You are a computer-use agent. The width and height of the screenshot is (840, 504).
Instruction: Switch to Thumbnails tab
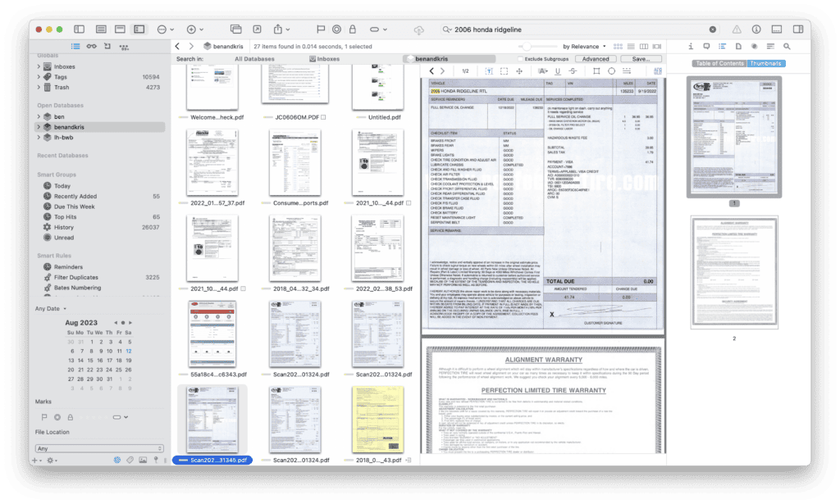point(765,63)
